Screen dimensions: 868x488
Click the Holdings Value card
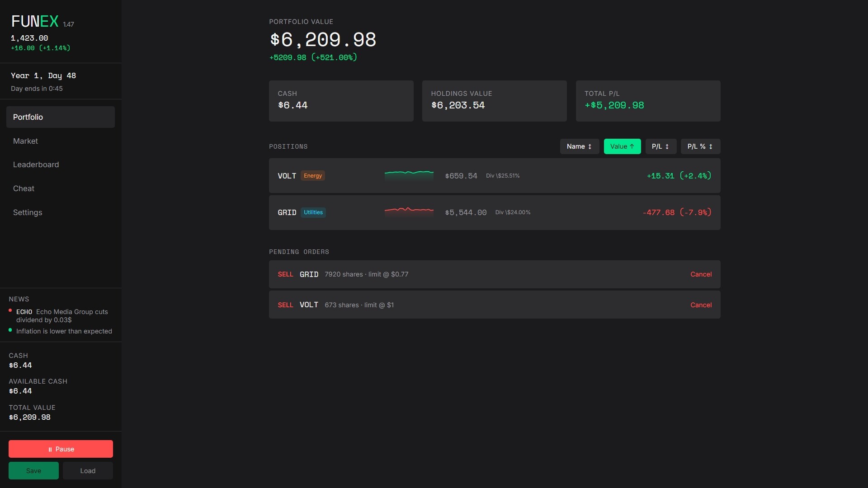[x=495, y=101]
